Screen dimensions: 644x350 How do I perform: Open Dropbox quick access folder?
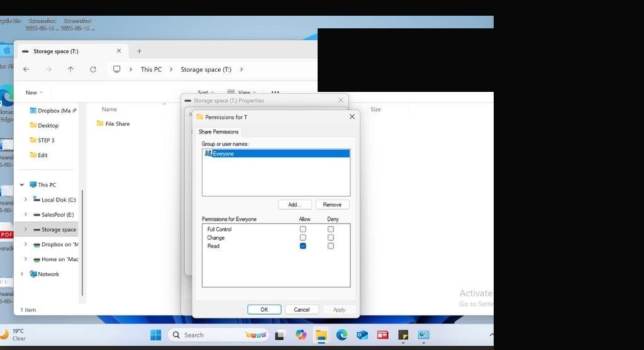tap(53, 111)
